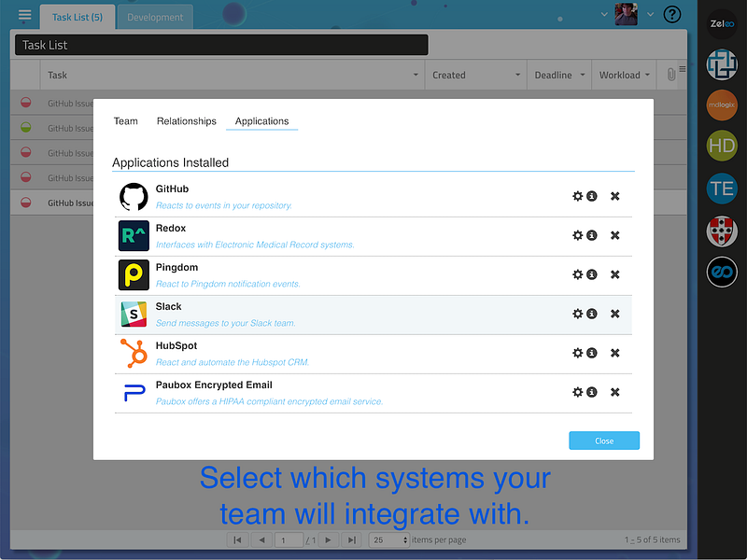Click the Redox logo
Screen dimensions: 747x560
coord(134,236)
